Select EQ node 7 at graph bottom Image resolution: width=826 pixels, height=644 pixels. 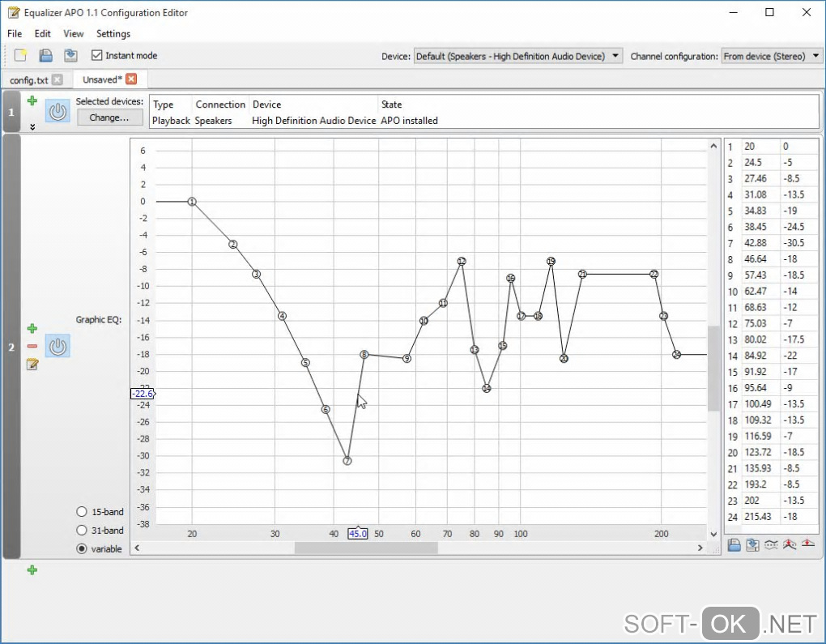click(x=347, y=461)
